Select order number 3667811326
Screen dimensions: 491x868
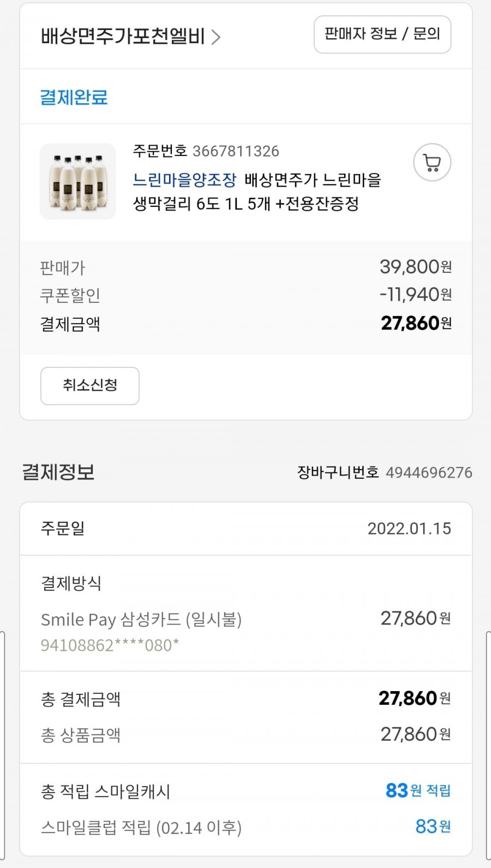(236, 151)
